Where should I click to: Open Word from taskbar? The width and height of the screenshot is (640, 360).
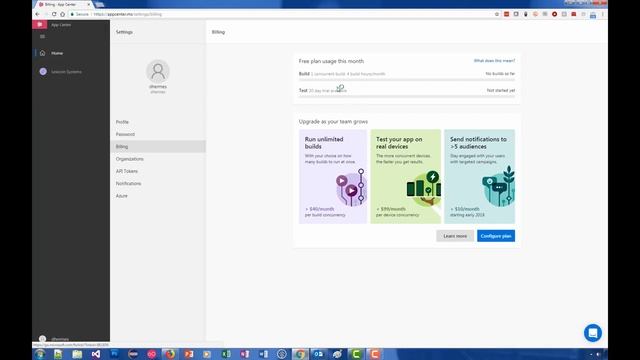(x=263, y=354)
